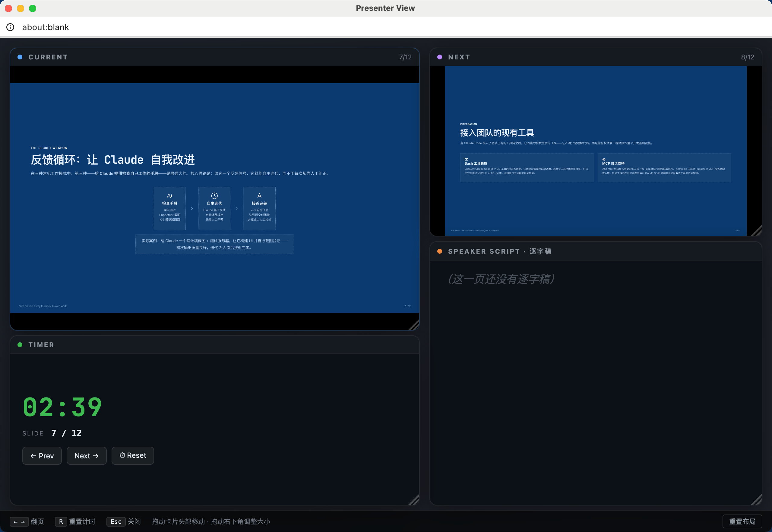The image size is (772, 532).
Task: Click the small icon above MCP 协议支持
Action: tap(604, 159)
